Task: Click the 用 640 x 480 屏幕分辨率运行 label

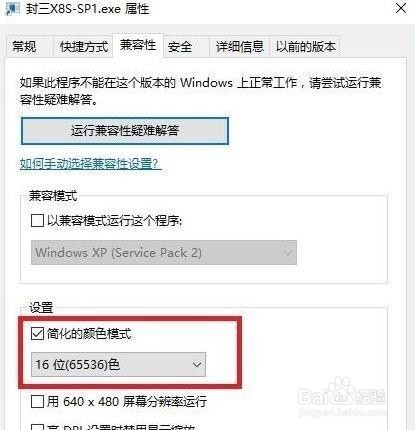Action: click(127, 402)
